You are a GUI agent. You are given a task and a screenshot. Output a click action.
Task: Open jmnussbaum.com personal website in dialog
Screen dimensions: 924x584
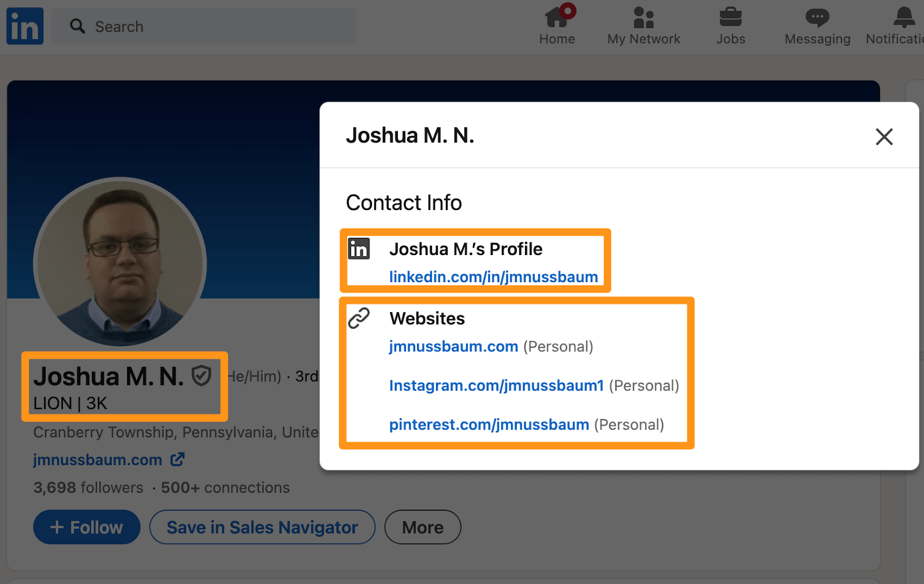click(x=453, y=346)
